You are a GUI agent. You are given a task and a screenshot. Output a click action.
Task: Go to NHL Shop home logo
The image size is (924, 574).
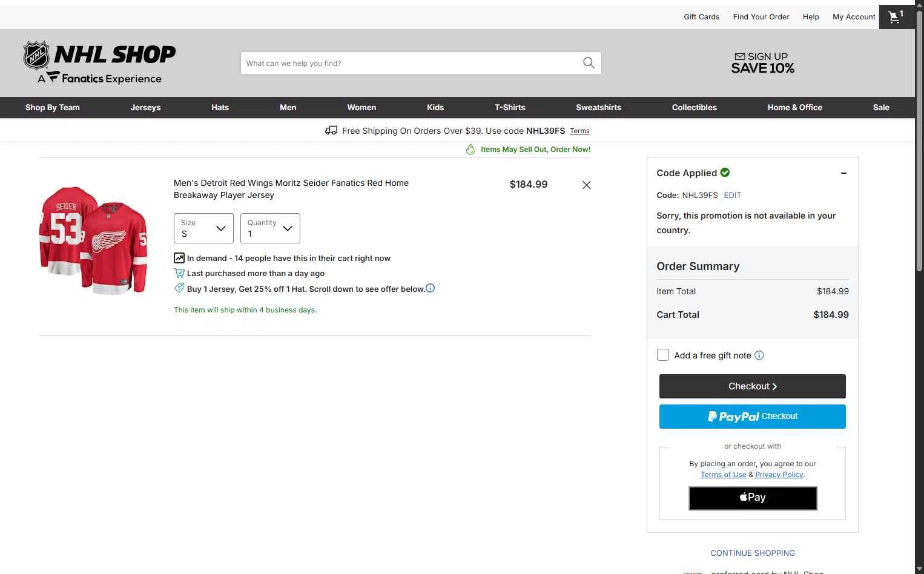[x=99, y=62]
